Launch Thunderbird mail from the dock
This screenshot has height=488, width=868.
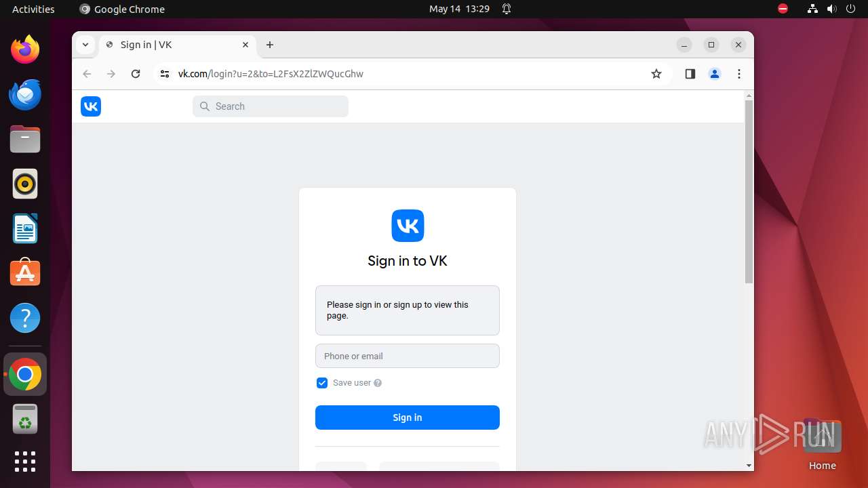(25, 94)
